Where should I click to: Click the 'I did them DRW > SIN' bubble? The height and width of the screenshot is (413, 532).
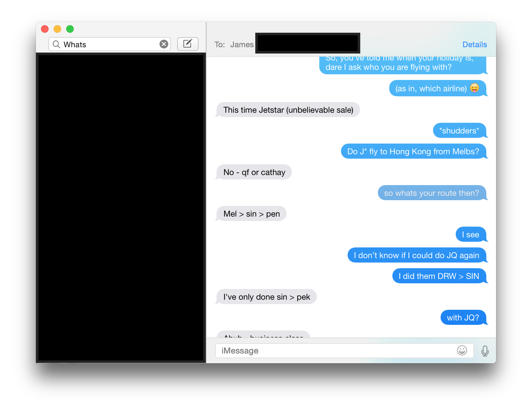[439, 276]
